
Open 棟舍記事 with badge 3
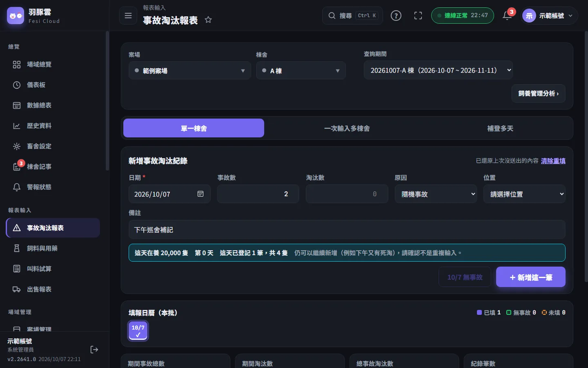coord(53,167)
